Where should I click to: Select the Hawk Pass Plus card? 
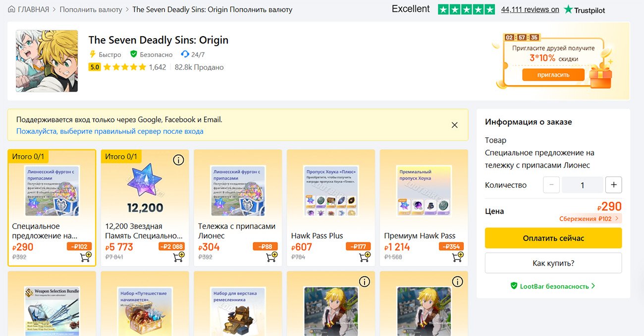(331, 208)
